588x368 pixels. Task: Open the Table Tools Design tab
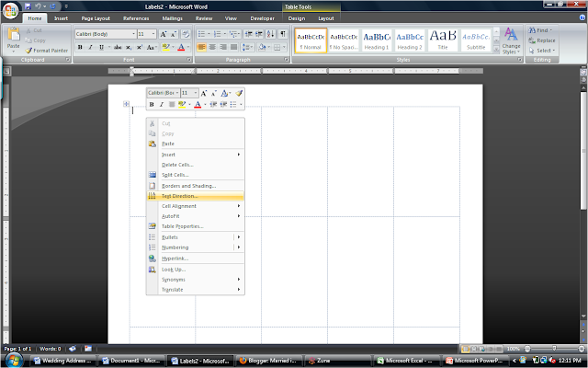click(296, 18)
